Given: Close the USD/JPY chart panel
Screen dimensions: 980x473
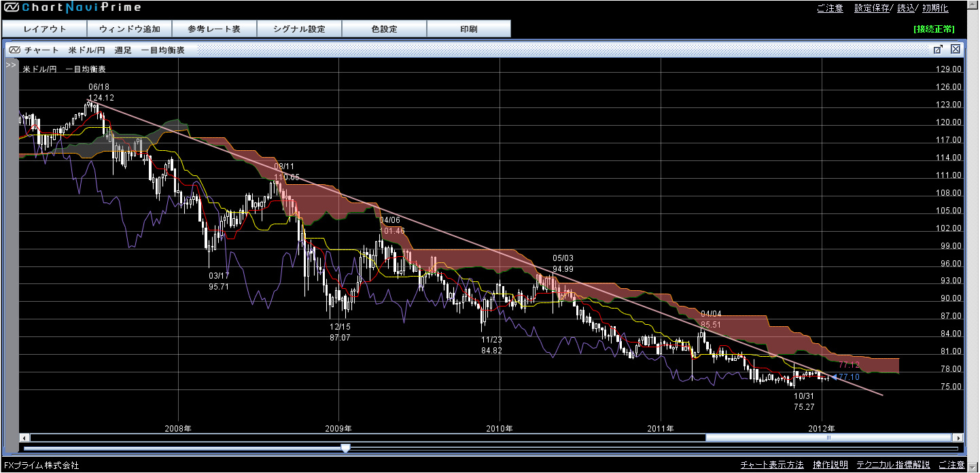Looking at the screenshot, I should coord(955,49).
